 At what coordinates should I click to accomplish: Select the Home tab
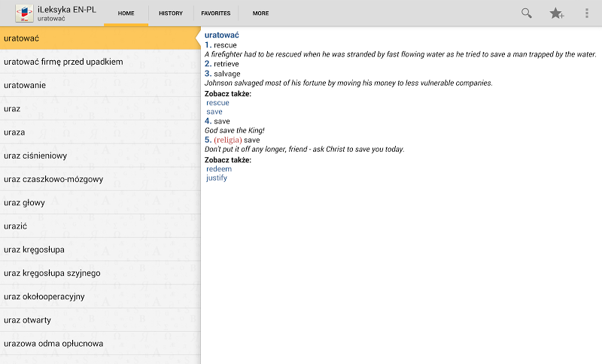126,14
